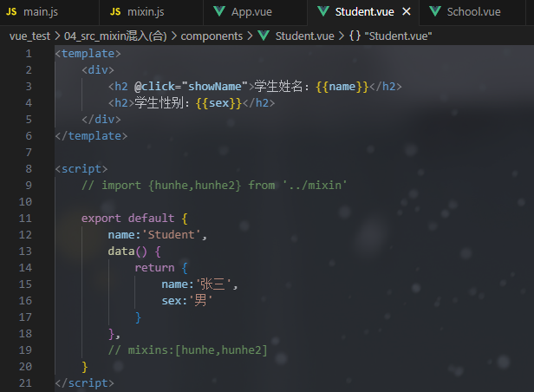Click the closing </script> tag

[x=84, y=383]
